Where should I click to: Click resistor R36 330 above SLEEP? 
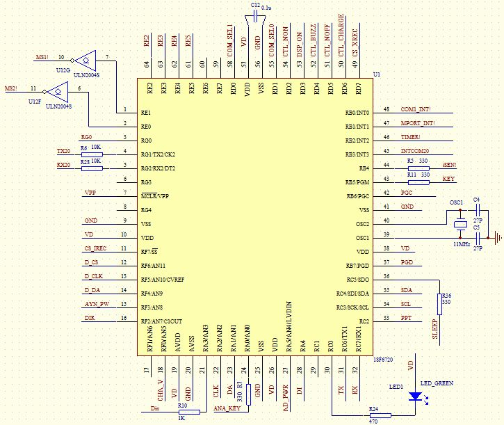440,304
